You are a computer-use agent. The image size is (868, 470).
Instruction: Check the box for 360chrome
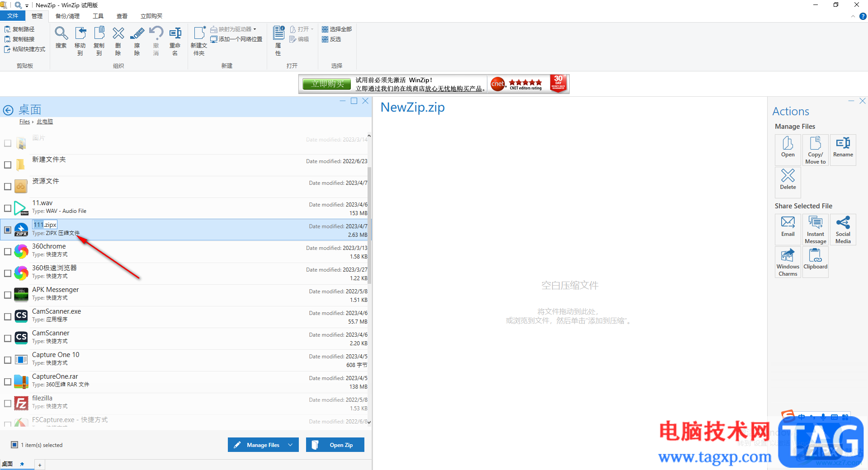point(8,252)
